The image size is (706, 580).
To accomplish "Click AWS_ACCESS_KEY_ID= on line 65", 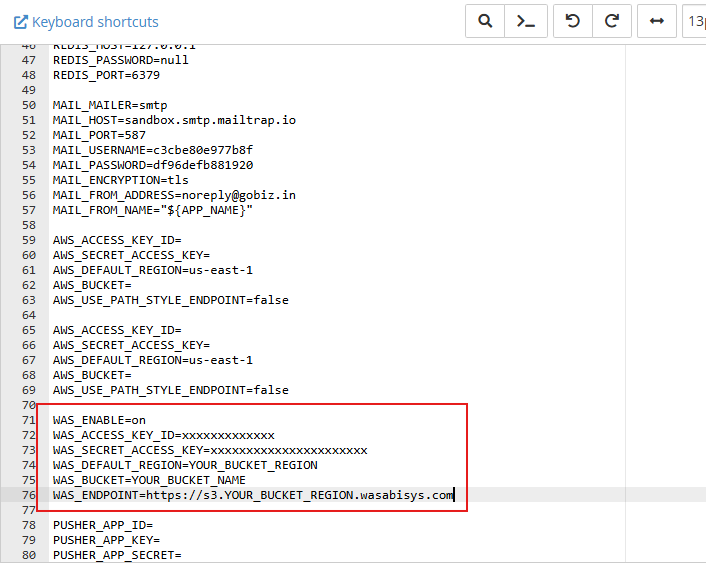I will pyautogui.click(x=117, y=331).
